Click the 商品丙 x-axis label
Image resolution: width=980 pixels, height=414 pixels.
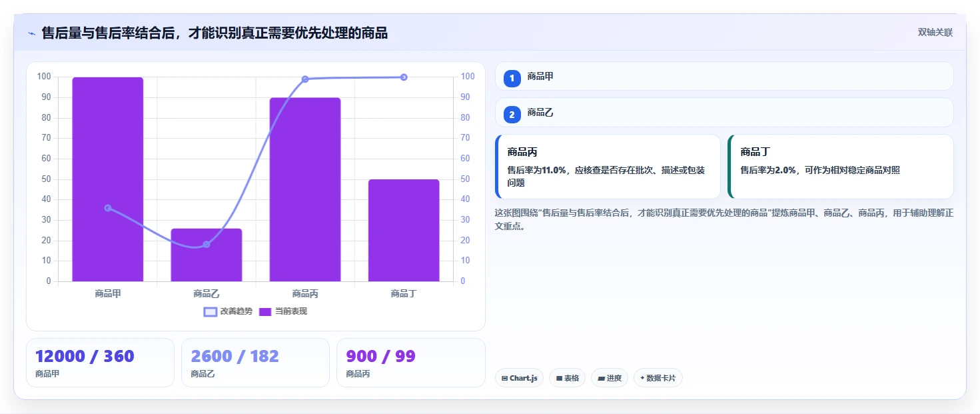click(x=305, y=293)
